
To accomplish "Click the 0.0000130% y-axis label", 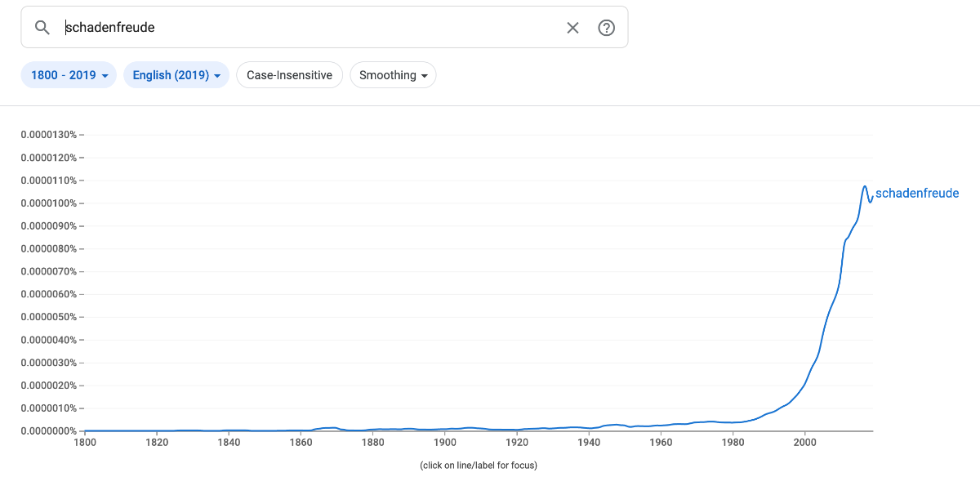I will tap(48, 135).
